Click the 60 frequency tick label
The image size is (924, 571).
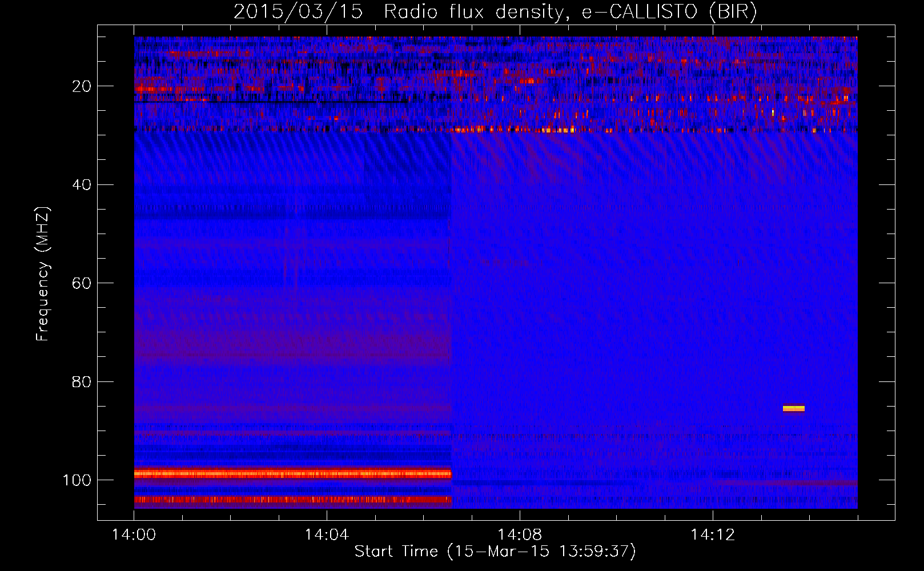point(82,283)
